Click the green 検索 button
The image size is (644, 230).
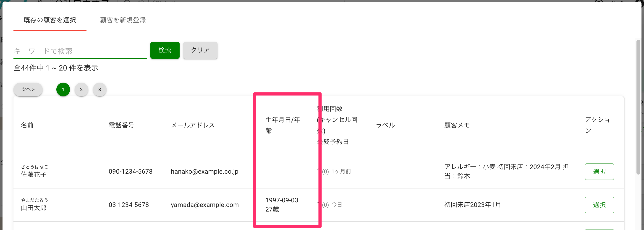(165, 50)
